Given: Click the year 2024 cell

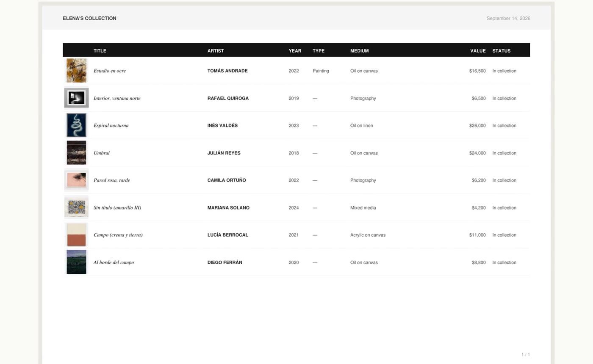Looking at the screenshot, I should tap(294, 207).
